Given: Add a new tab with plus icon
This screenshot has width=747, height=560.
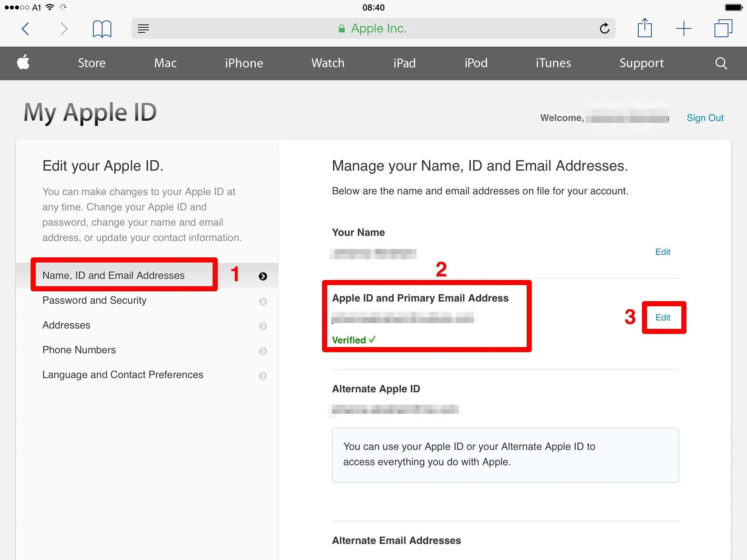Looking at the screenshot, I should click(x=684, y=28).
